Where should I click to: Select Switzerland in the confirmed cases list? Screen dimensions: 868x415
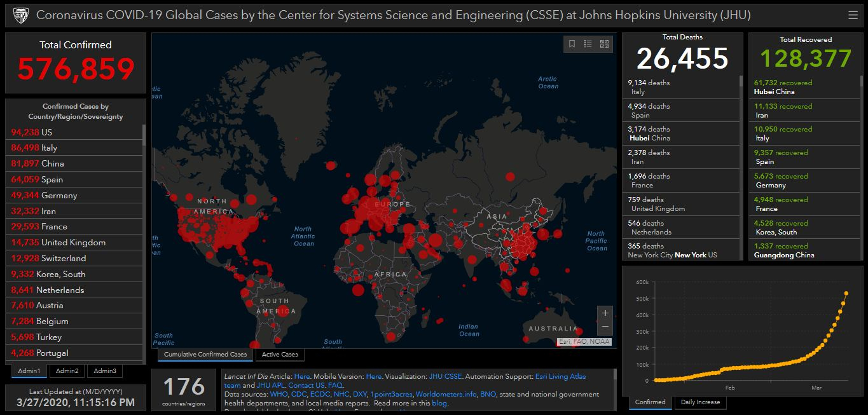[63, 258]
